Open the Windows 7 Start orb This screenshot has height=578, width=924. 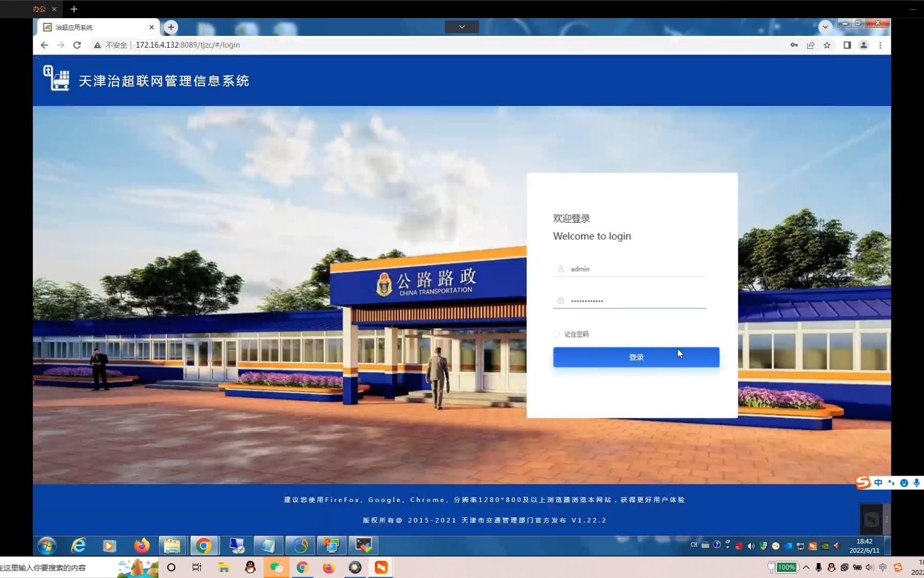point(47,546)
